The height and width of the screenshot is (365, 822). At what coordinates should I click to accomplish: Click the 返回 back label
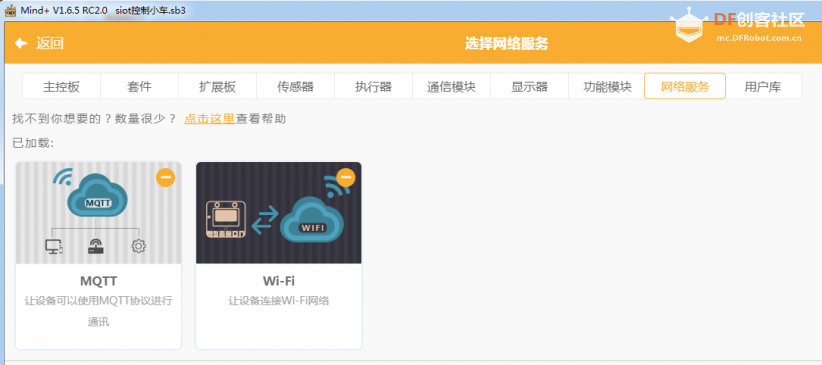(x=50, y=44)
